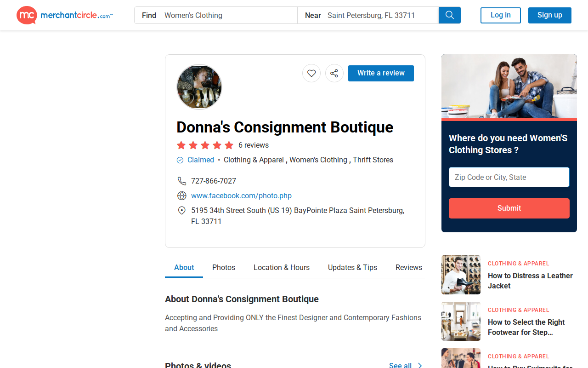Open the Reviews tab
The width and height of the screenshot is (588, 368).
[x=409, y=267]
